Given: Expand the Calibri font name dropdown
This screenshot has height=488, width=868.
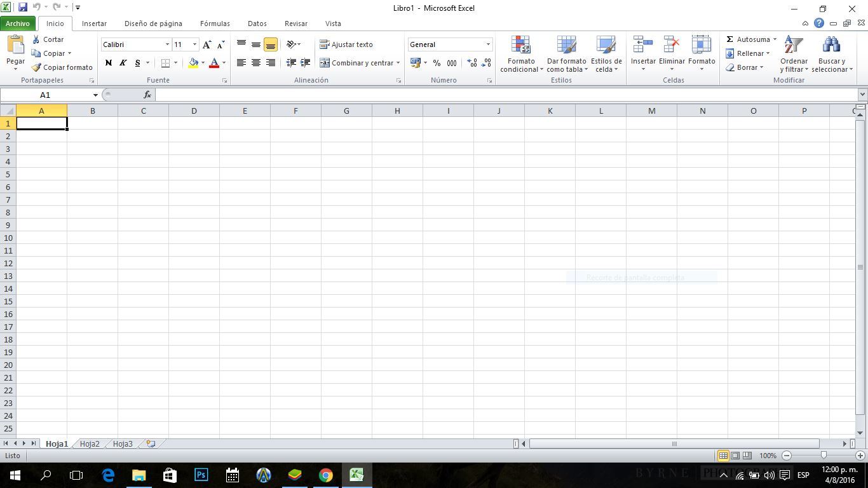Looking at the screenshot, I should click(167, 44).
